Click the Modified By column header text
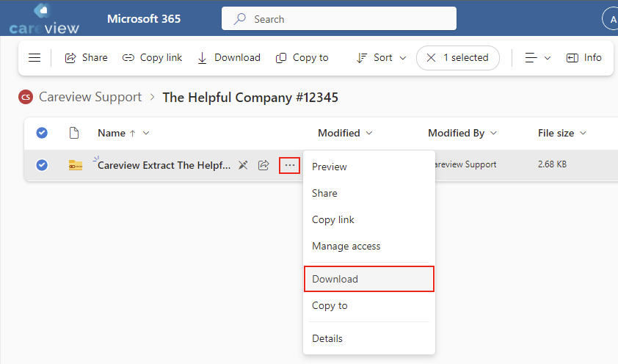618x364 pixels. click(x=456, y=133)
